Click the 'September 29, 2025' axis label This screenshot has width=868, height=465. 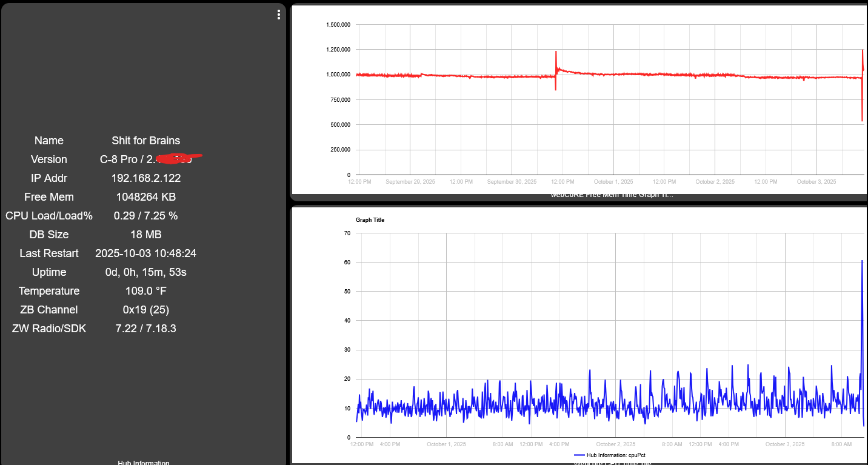pyautogui.click(x=410, y=182)
